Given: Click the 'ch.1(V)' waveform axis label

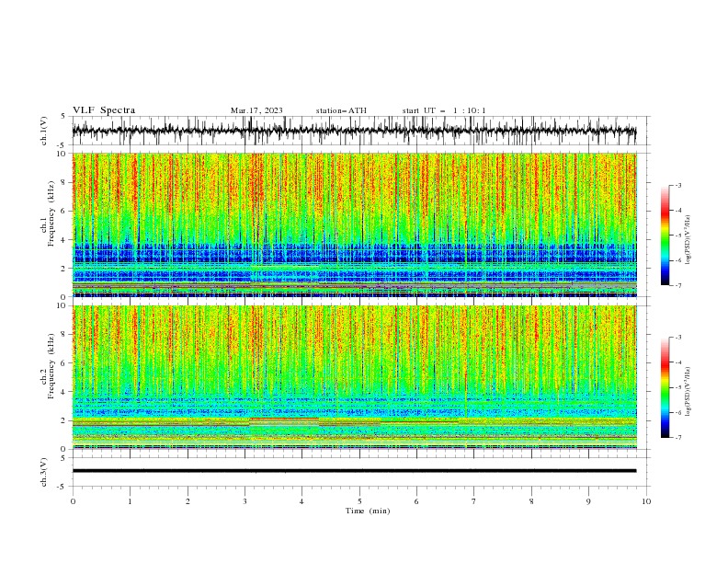Looking at the screenshot, I should click(44, 131).
